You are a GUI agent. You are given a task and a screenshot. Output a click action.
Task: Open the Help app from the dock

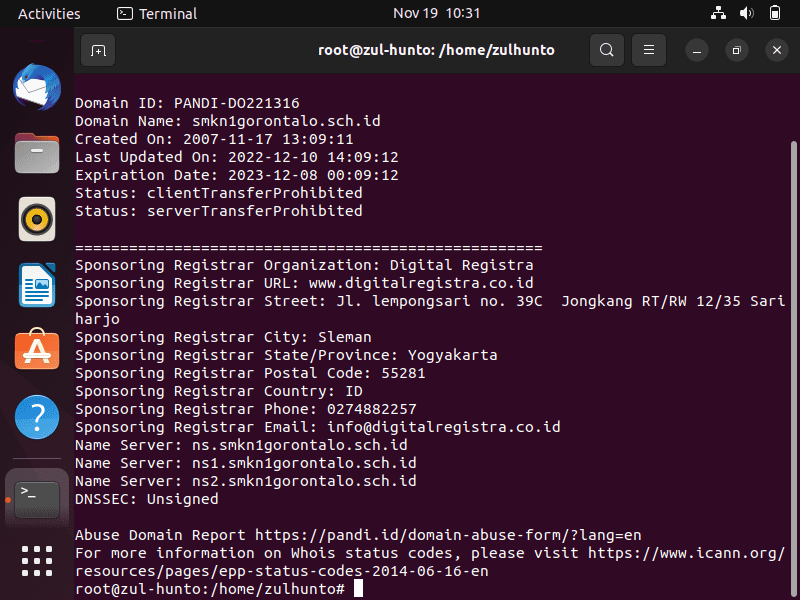37,417
